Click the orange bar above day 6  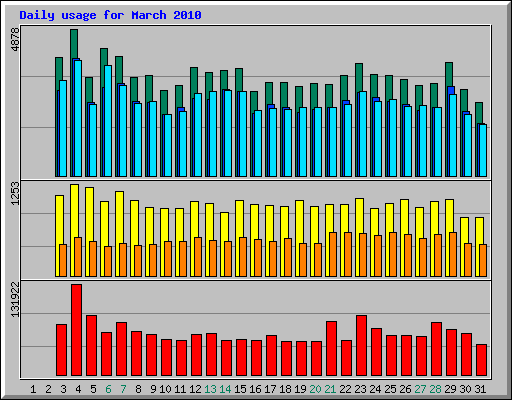tap(108, 261)
